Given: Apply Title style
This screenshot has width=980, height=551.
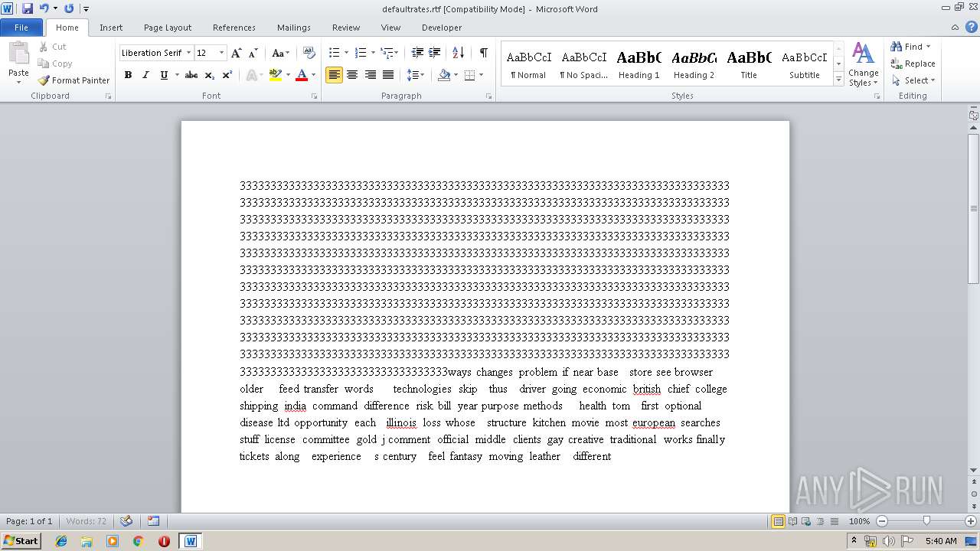Looking at the screenshot, I should click(x=749, y=64).
